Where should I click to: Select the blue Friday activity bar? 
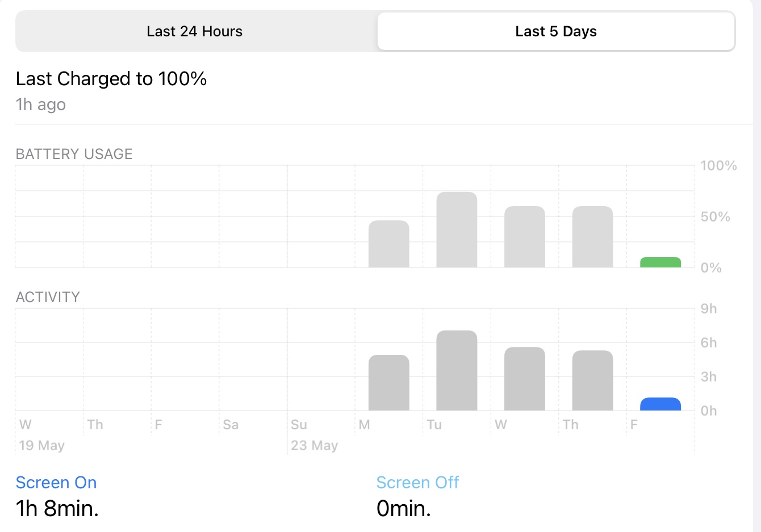pyautogui.click(x=660, y=404)
